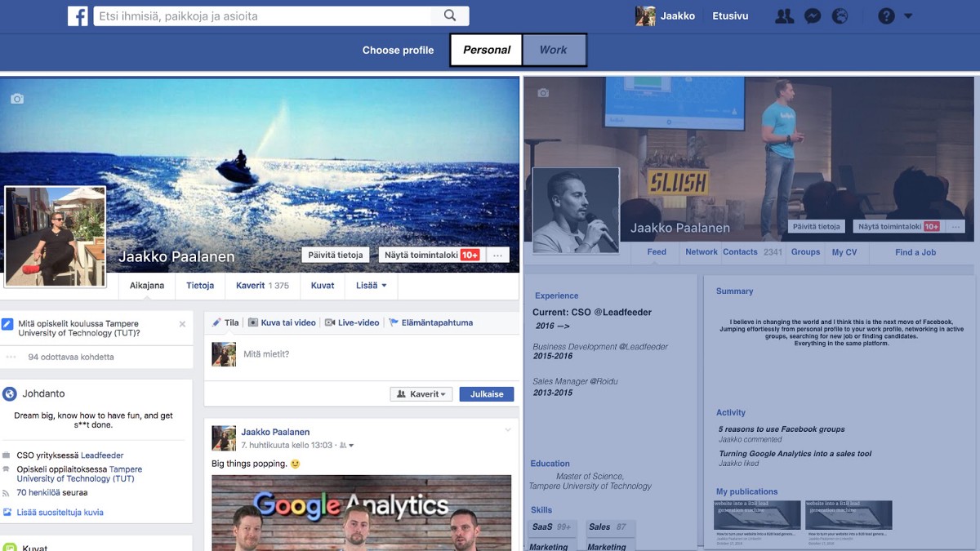Open the first publication thumbnail
This screenshot has height=551, width=980.
coord(758,516)
